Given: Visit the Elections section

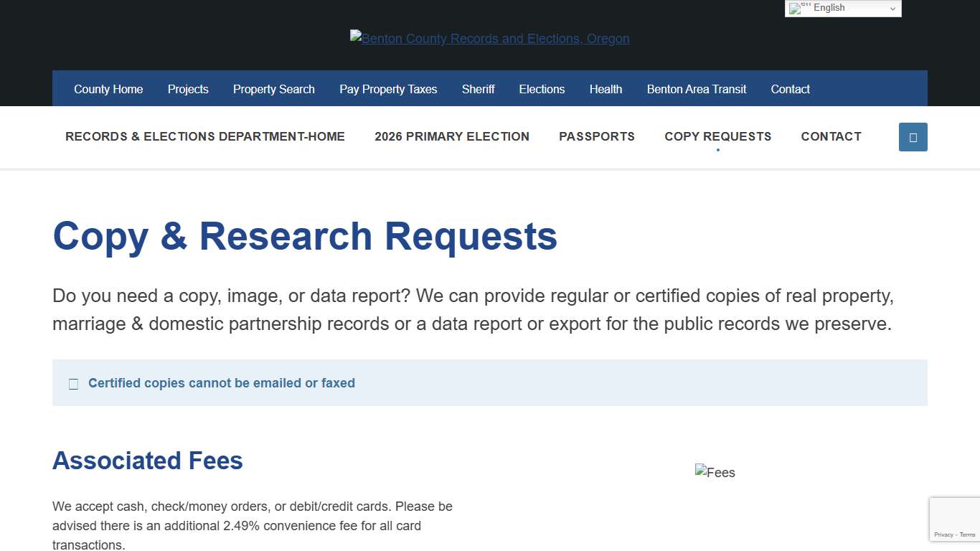Looking at the screenshot, I should 542,89.
